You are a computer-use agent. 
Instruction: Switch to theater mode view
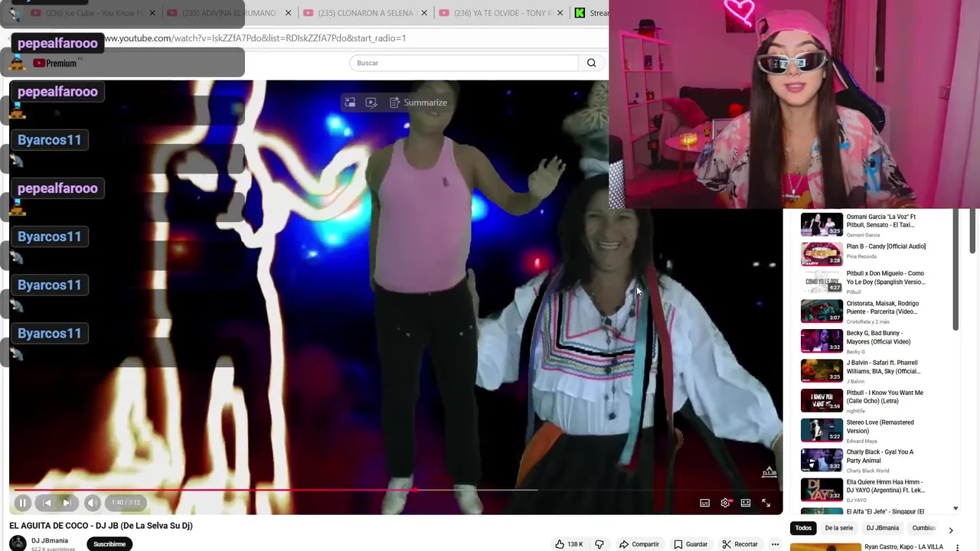coord(746,503)
